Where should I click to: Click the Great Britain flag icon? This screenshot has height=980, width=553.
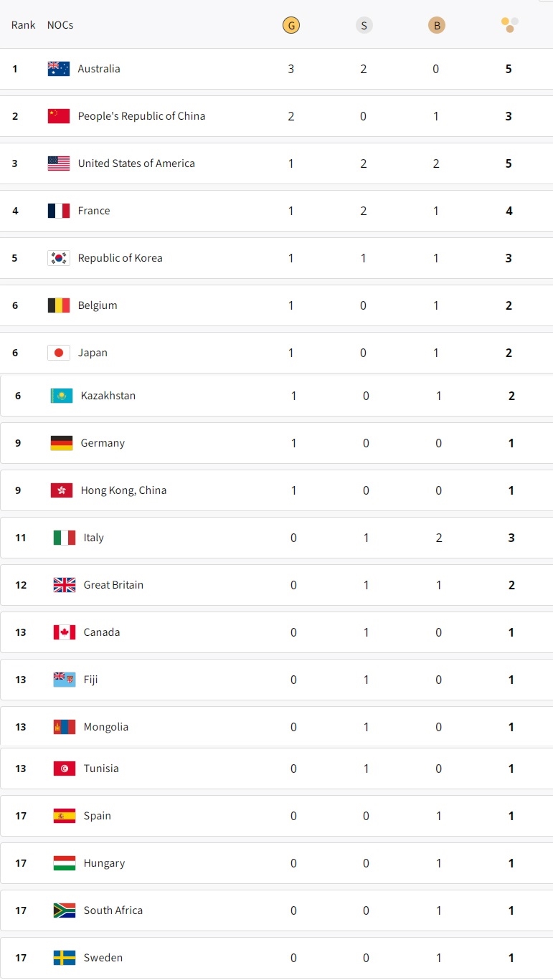tap(65, 585)
